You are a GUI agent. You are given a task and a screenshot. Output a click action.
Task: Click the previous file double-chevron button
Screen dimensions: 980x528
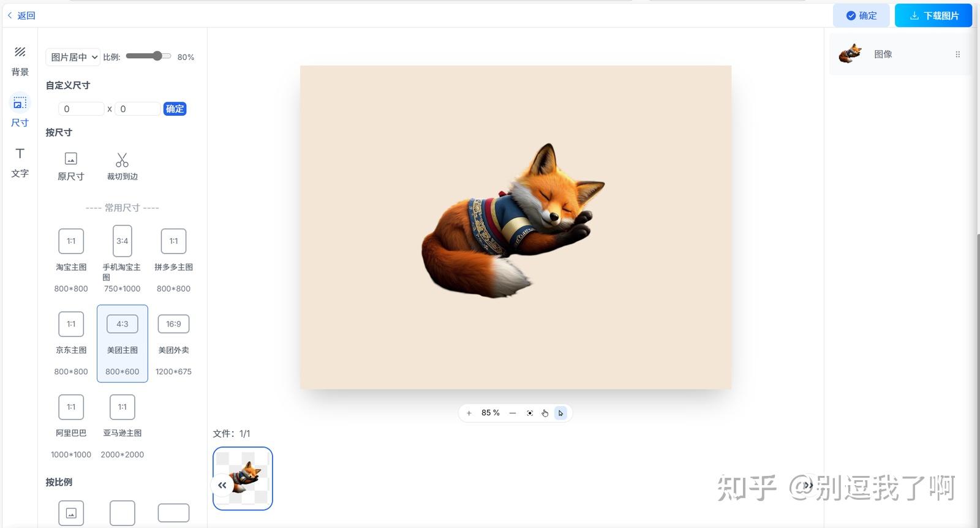click(x=222, y=485)
